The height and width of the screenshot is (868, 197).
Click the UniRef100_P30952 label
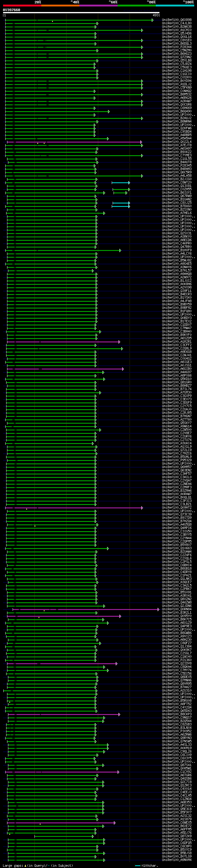click(177, 731)
